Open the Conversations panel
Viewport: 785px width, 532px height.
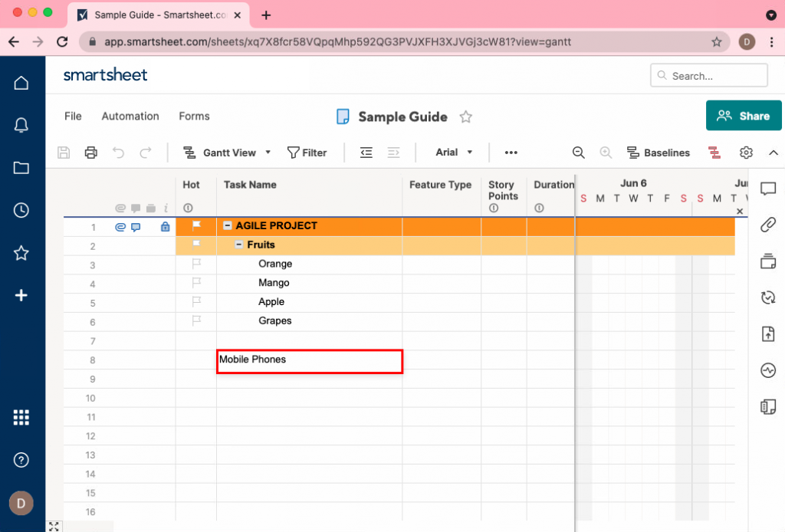click(769, 188)
